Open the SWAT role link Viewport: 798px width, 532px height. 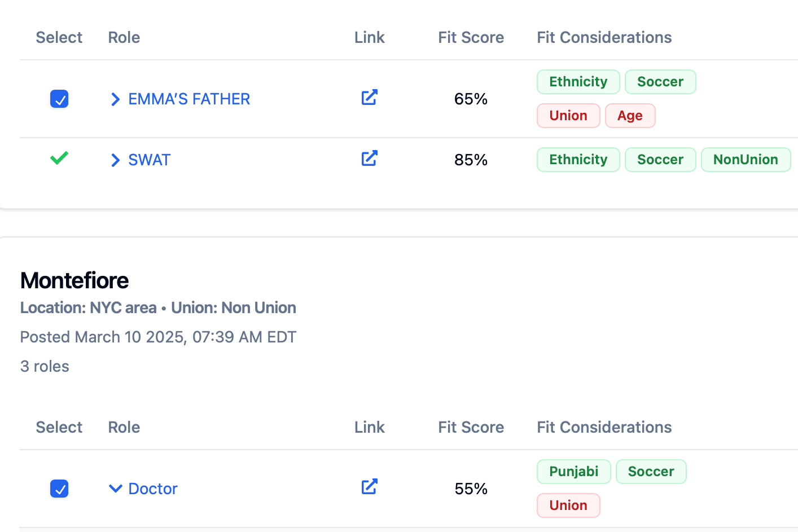point(150,160)
